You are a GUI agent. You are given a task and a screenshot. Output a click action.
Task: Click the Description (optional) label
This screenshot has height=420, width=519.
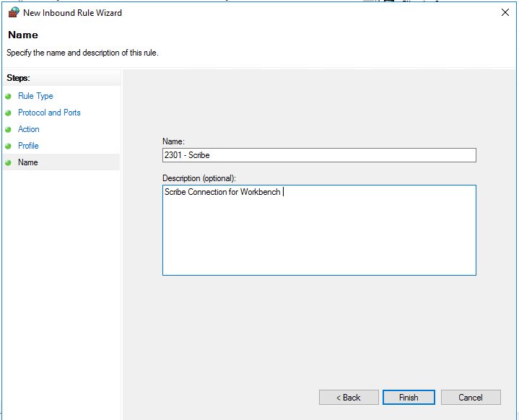199,178
